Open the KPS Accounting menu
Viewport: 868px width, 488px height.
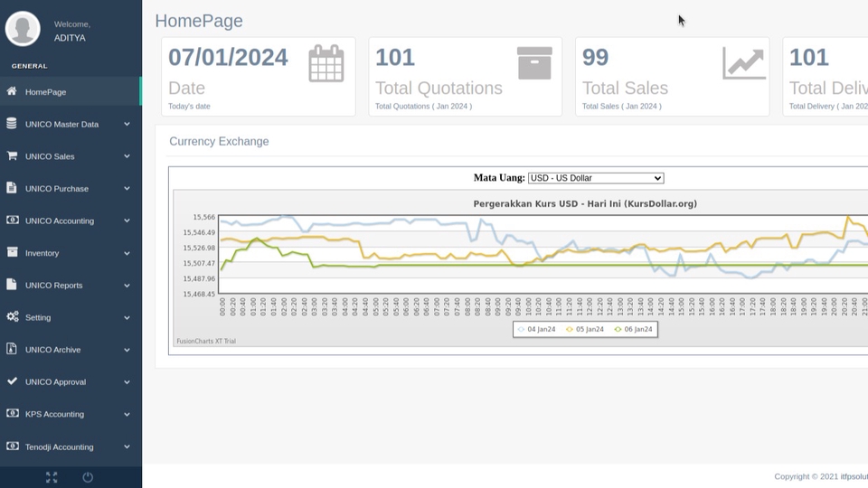tap(71, 414)
